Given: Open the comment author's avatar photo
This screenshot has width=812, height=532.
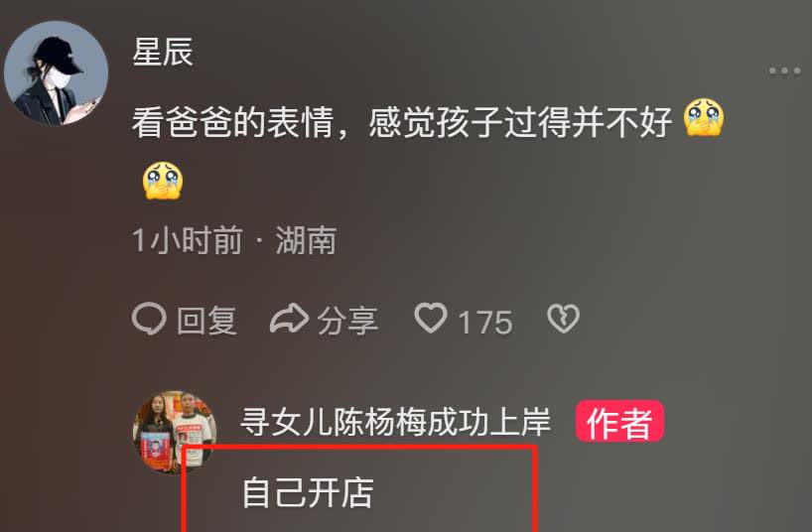Looking at the screenshot, I should click(x=175, y=432).
